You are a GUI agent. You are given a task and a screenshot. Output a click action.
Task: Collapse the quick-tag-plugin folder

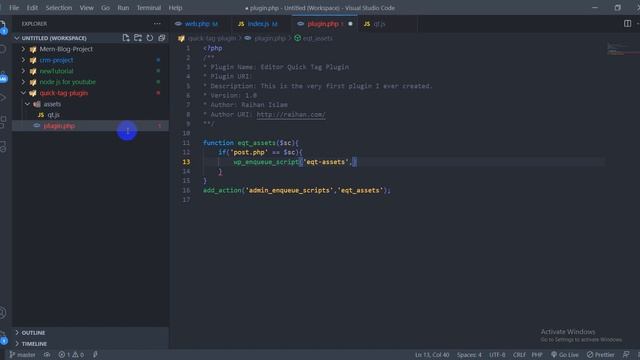click(23, 93)
